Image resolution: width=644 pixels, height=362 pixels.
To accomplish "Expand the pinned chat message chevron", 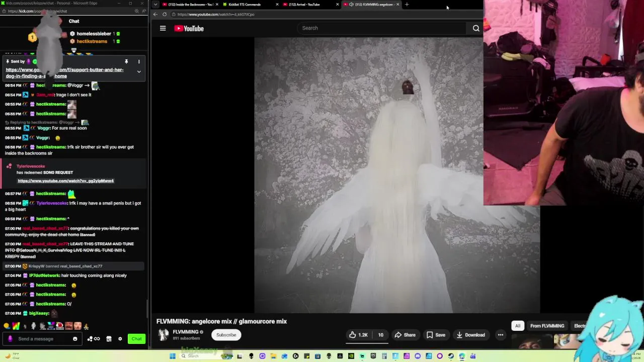I will tap(139, 71).
